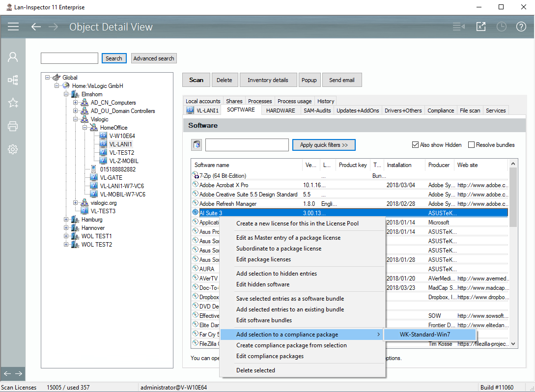Open the network structure sidebar icon
This screenshot has height=392, width=535.
click(x=13, y=80)
